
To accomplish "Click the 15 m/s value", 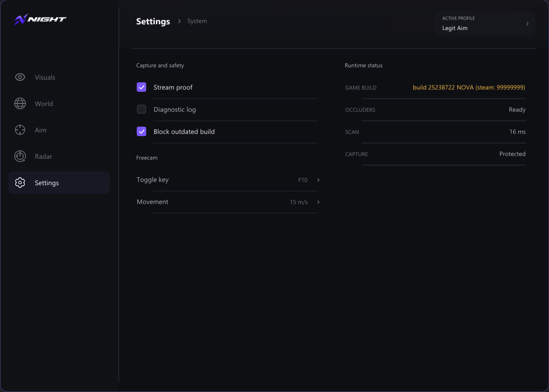I will click(299, 202).
